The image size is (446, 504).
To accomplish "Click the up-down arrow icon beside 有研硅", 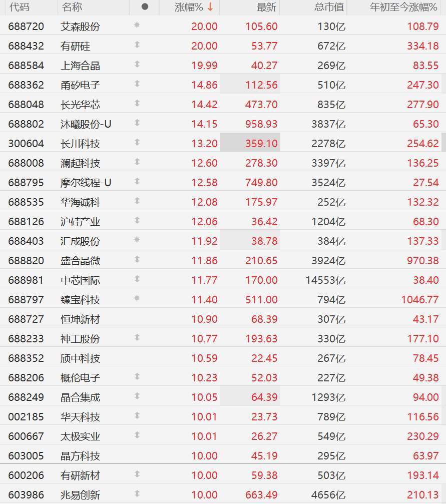I will tap(137, 45).
